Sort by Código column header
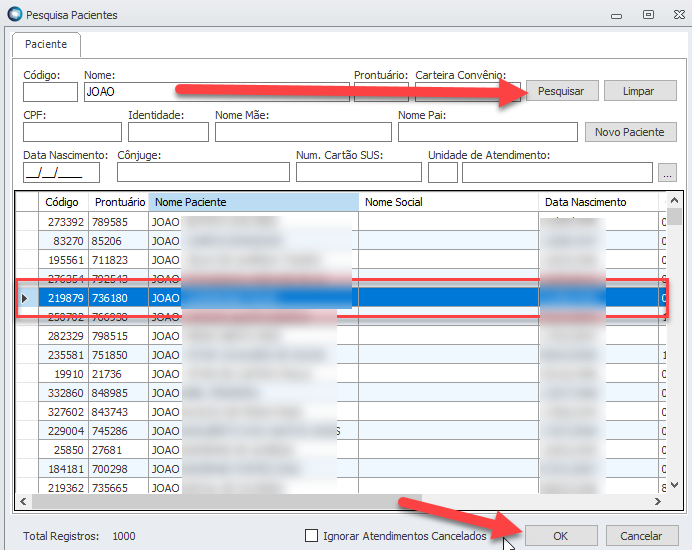Image resolution: width=692 pixels, height=550 pixels. click(64, 202)
